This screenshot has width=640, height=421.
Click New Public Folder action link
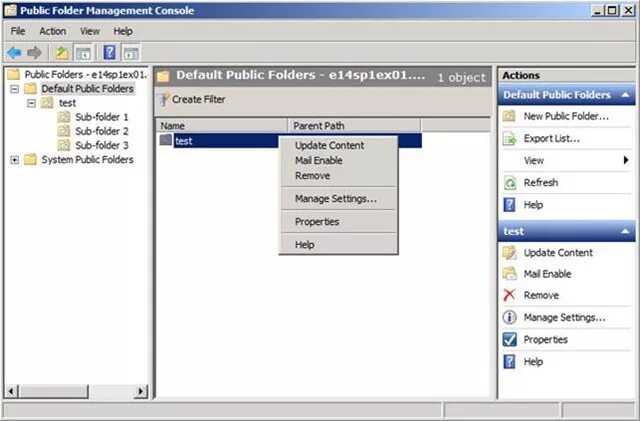click(x=566, y=116)
